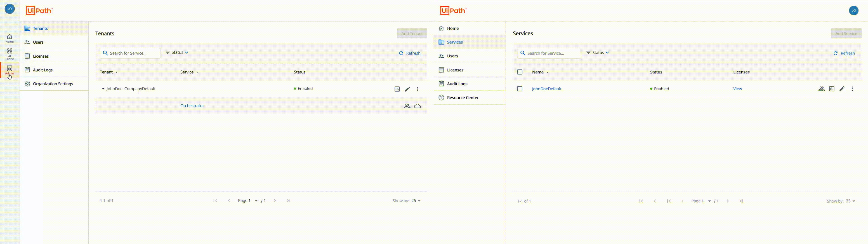868x244 pixels.
Task: Open AI Fabric from left rail
Action: [9, 54]
